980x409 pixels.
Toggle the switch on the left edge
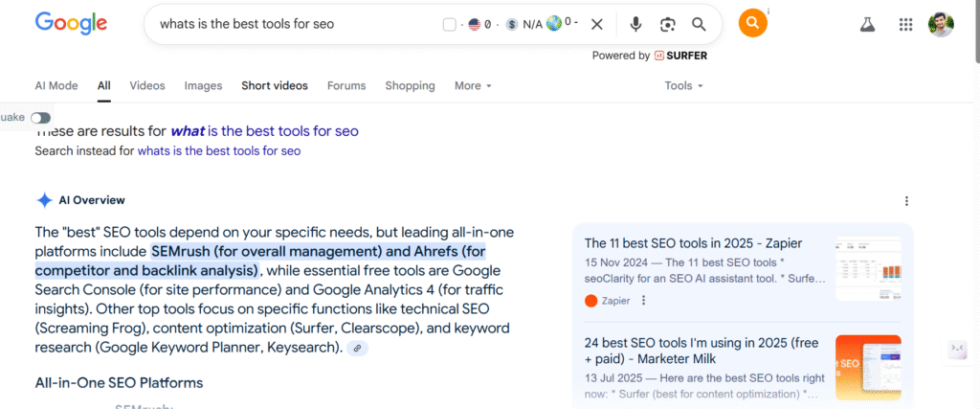pyautogui.click(x=40, y=117)
